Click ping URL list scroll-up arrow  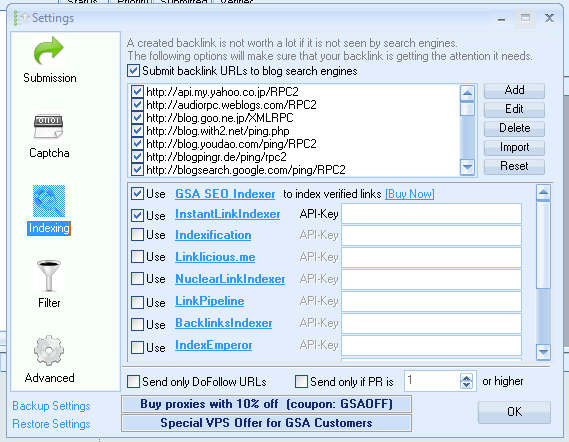point(467,93)
